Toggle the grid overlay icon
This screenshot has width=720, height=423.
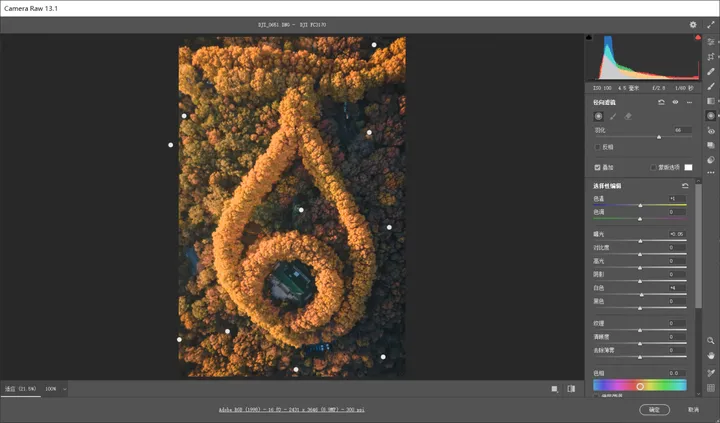[x=711, y=388]
